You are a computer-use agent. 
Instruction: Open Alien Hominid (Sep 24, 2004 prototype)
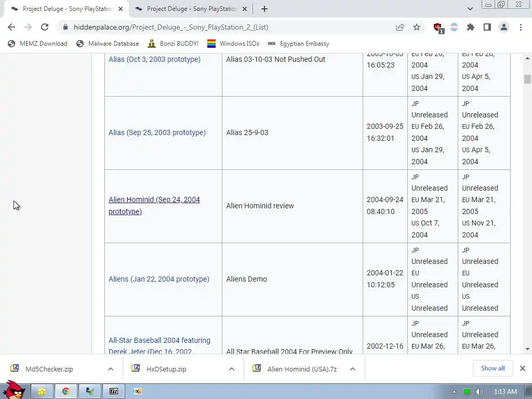coord(154,206)
